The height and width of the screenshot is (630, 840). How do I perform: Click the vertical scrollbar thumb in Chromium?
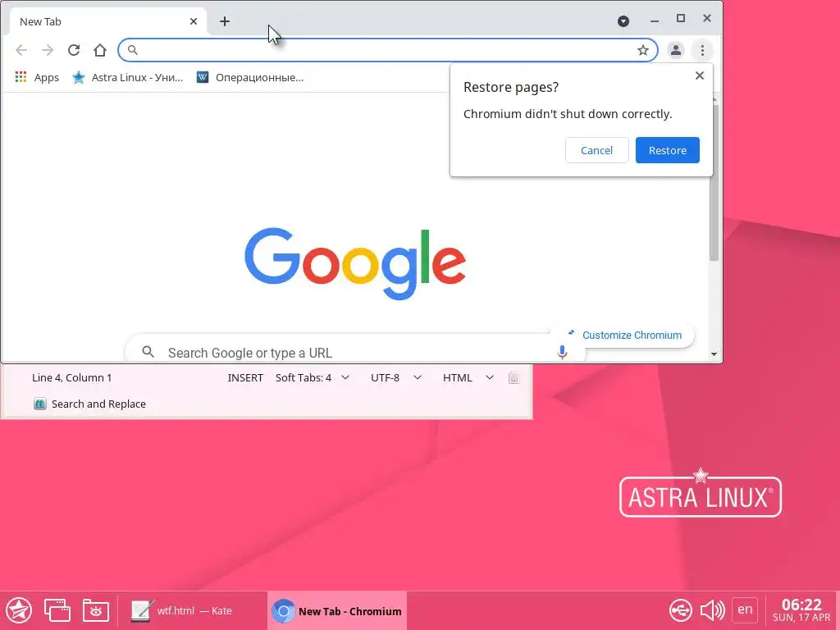714,183
